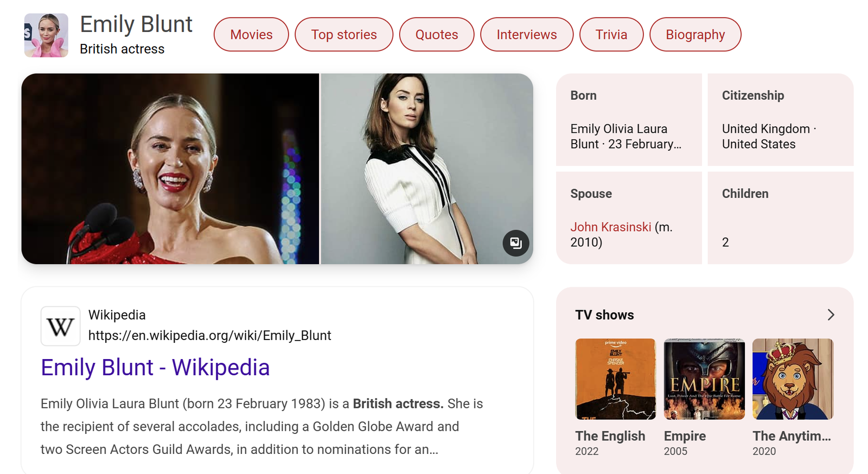Click the Wikipedia W logo icon
868x474 pixels.
60,326
